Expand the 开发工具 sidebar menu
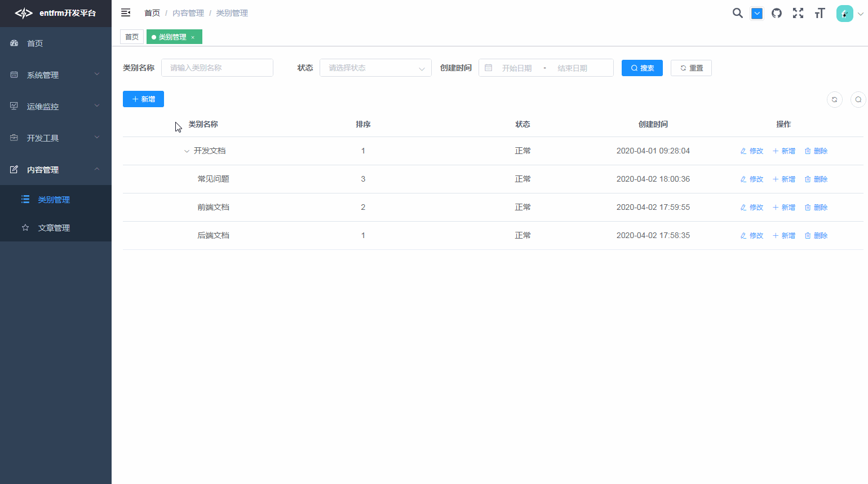Viewport: 868px width, 484px height. tap(56, 138)
